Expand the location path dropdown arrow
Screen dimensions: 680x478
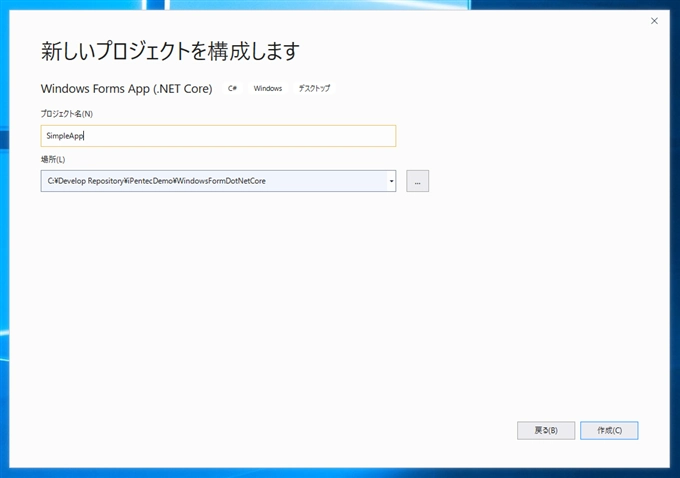click(x=391, y=181)
